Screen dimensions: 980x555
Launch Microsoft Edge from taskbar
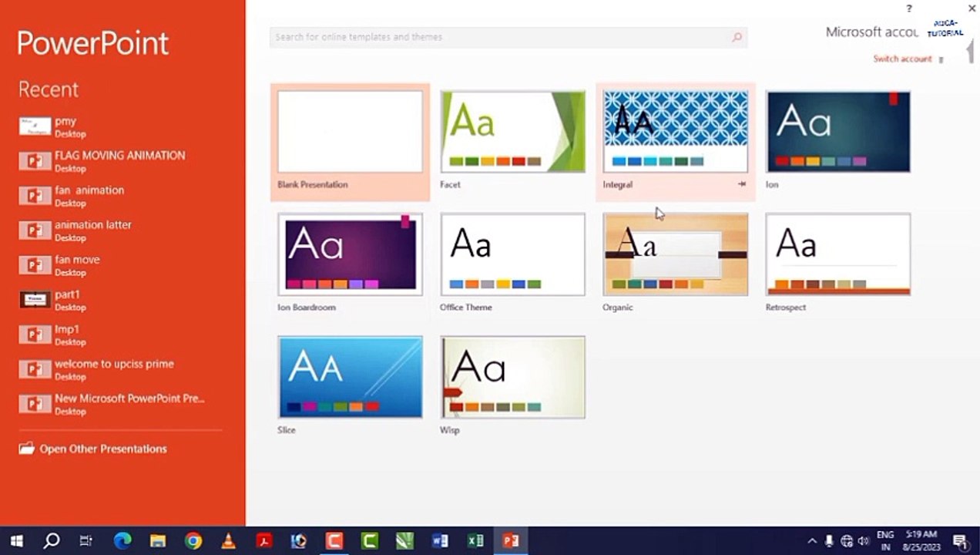pyautogui.click(x=123, y=540)
